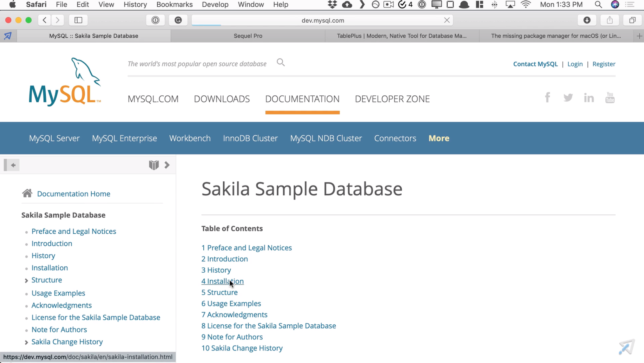This screenshot has height=363, width=644.
Task: Open the Apple menu
Action: [x=12, y=5]
